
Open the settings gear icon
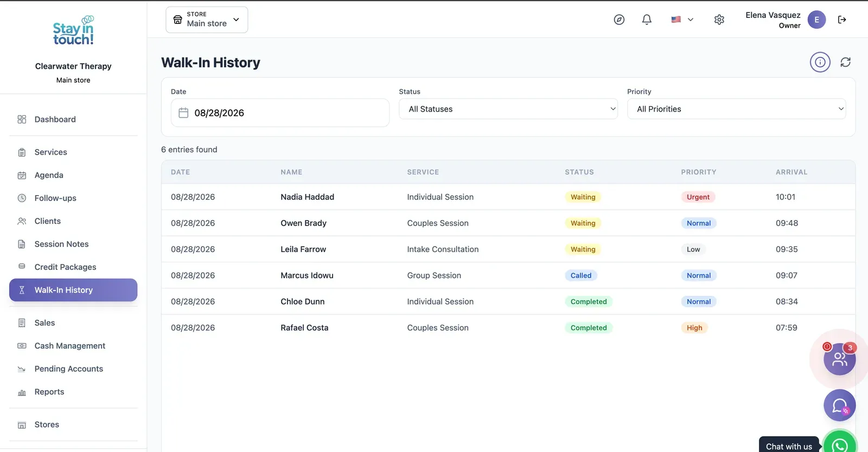pos(719,20)
